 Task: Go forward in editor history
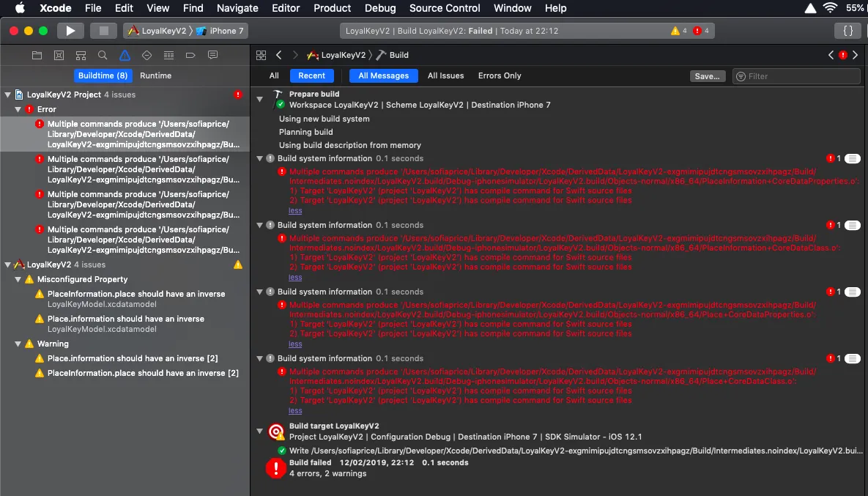295,55
